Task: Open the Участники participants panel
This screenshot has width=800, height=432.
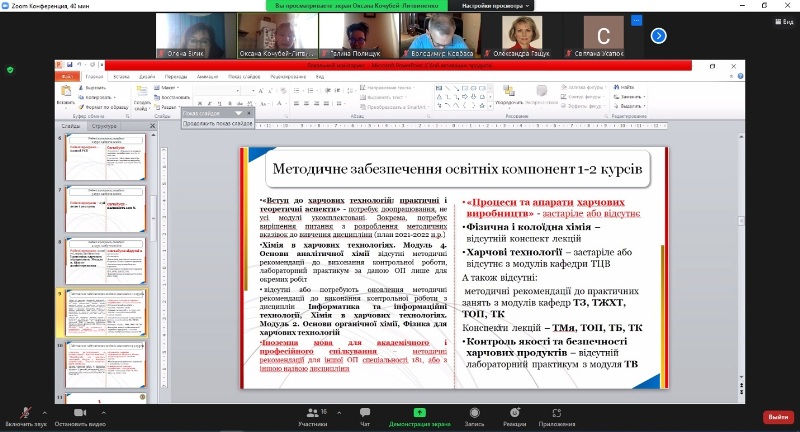Action: pos(313,412)
